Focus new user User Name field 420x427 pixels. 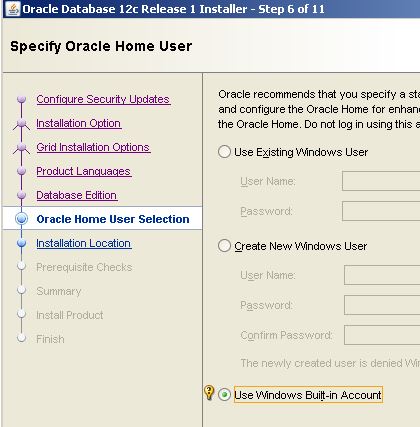point(382,275)
